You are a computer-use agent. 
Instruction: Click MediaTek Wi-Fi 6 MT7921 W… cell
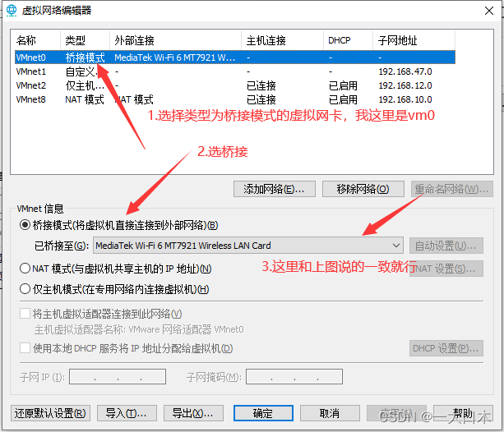(x=175, y=57)
